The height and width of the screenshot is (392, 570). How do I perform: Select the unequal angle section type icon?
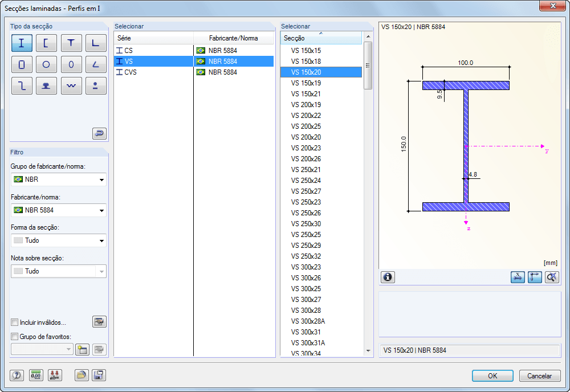click(96, 64)
